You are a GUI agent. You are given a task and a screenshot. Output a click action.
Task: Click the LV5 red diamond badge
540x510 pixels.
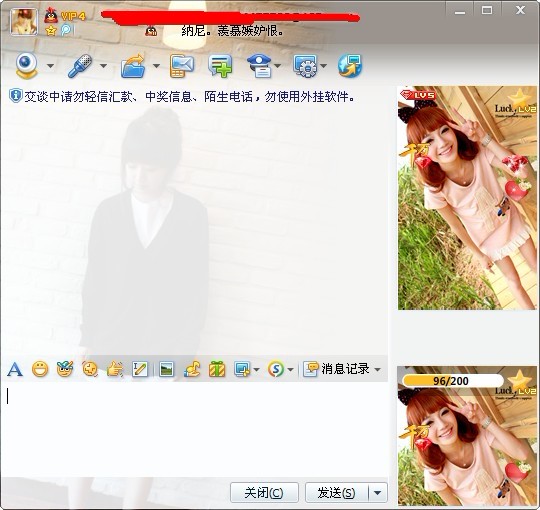pyautogui.click(x=419, y=95)
